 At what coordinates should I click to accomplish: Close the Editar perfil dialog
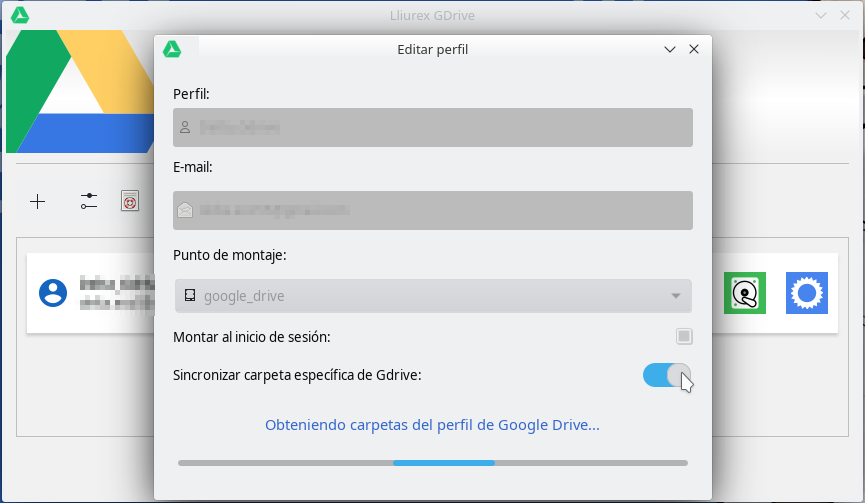(x=694, y=49)
